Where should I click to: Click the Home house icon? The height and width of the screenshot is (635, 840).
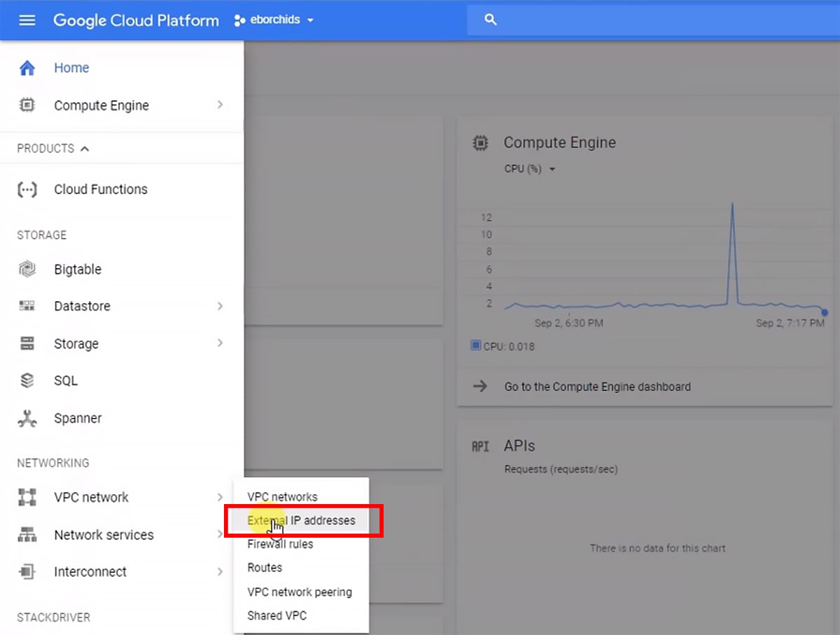pyautogui.click(x=27, y=68)
